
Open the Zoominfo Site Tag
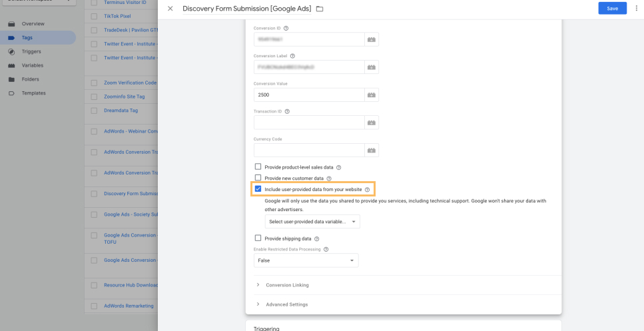click(x=125, y=97)
